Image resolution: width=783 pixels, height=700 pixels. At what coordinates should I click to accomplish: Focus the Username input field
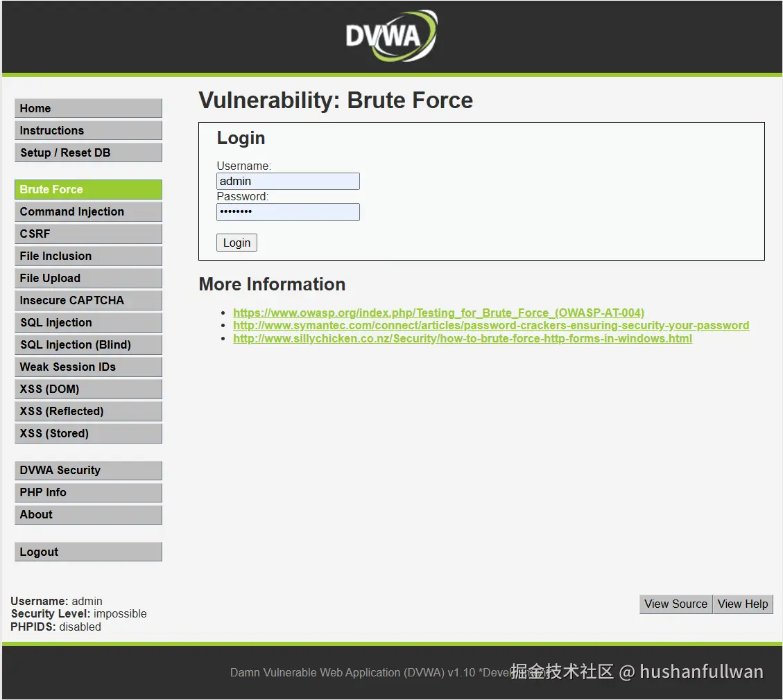[x=288, y=181]
